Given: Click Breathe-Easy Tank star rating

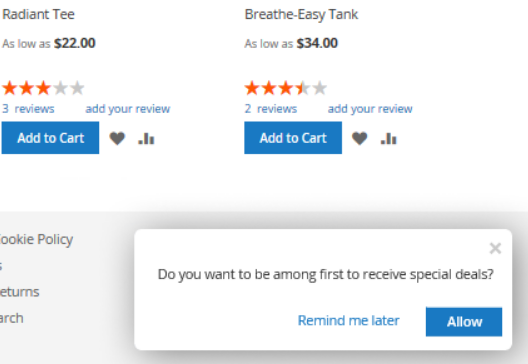Looking at the screenshot, I should pyautogui.click(x=286, y=88).
